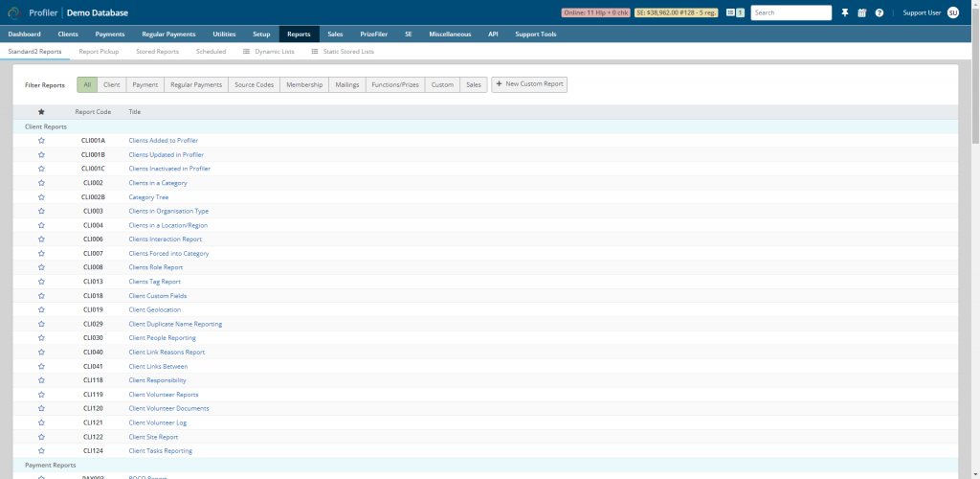Filter reports by All

pyautogui.click(x=87, y=84)
